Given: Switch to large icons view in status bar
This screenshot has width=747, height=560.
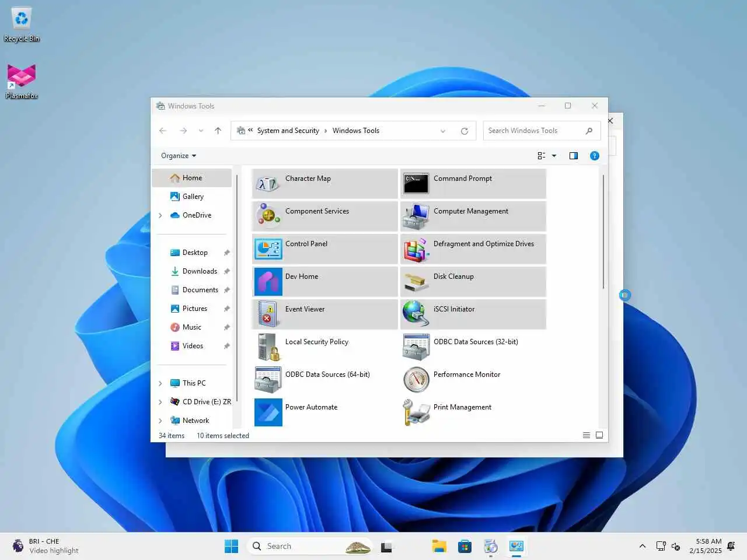Looking at the screenshot, I should tap(599, 435).
